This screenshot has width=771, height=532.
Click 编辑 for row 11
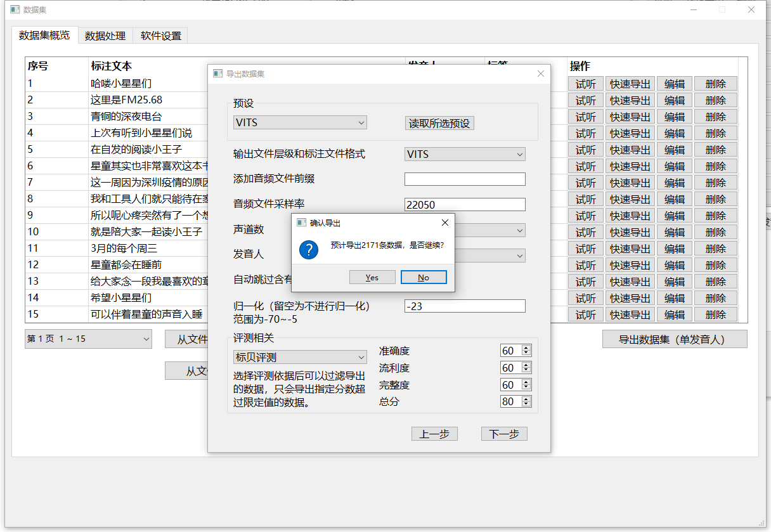click(674, 249)
